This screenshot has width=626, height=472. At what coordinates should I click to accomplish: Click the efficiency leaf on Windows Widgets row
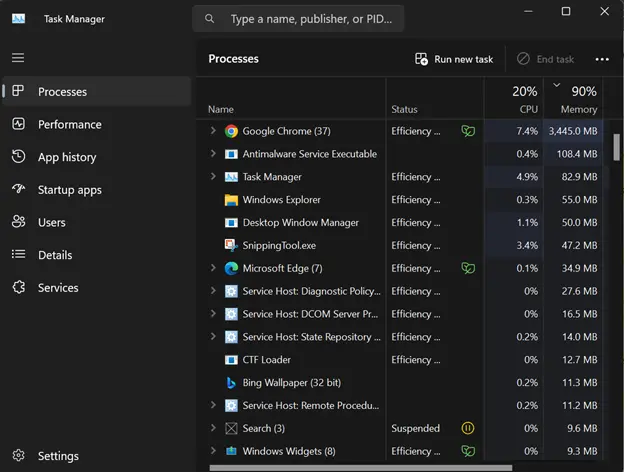(468, 451)
